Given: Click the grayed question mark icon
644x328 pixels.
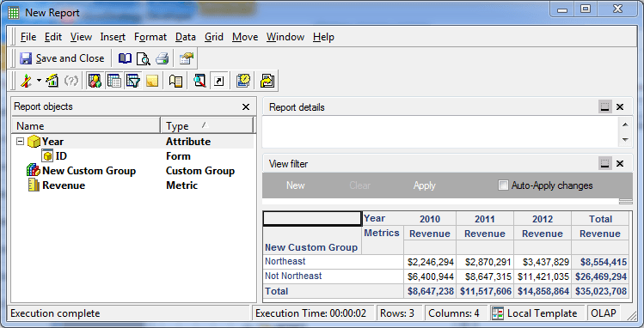Looking at the screenshot, I should [71, 81].
